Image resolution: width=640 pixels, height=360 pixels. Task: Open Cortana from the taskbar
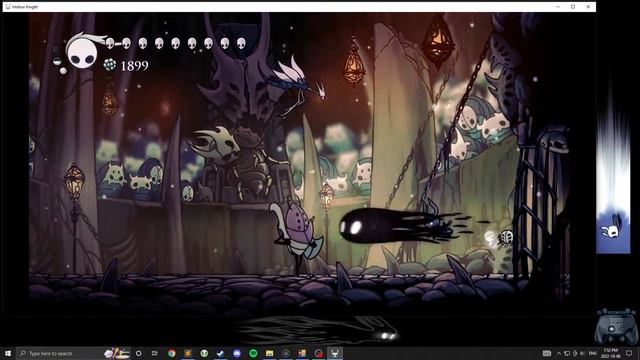coord(138,353)
